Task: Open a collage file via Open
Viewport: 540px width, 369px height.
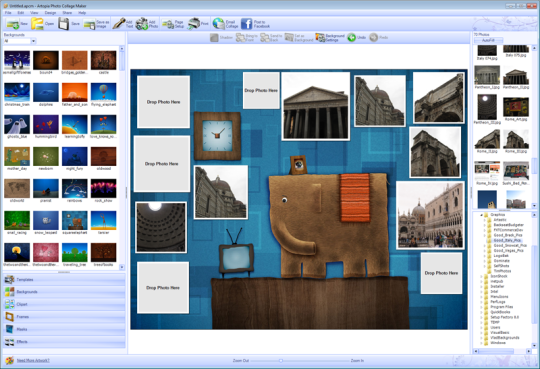Action: point(42,24)
